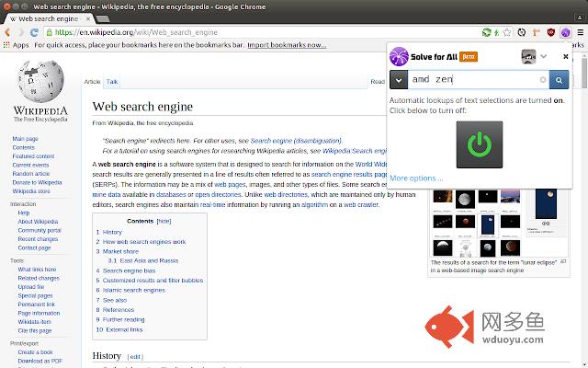Turn off automatic lookups with power button
Viewport: 588px width, 368px height.
tap(479, 144)
